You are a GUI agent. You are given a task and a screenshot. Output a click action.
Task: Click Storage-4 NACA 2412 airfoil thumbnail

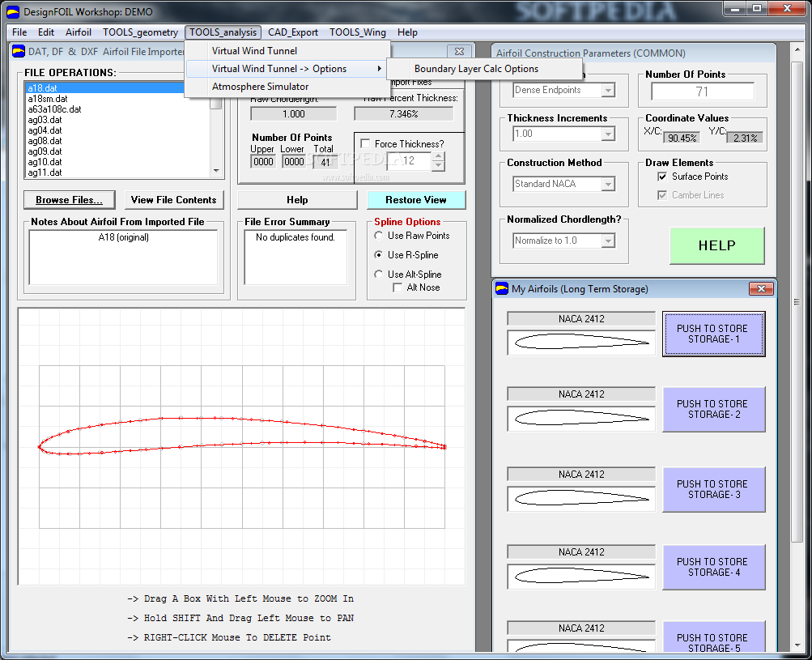(581, 576)
